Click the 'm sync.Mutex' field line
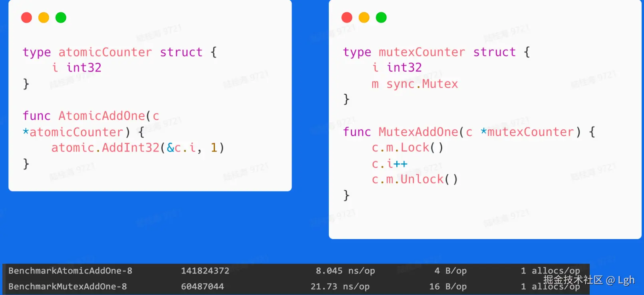Image resolution: width=644 pixels, height=295 pixels. 415,84
